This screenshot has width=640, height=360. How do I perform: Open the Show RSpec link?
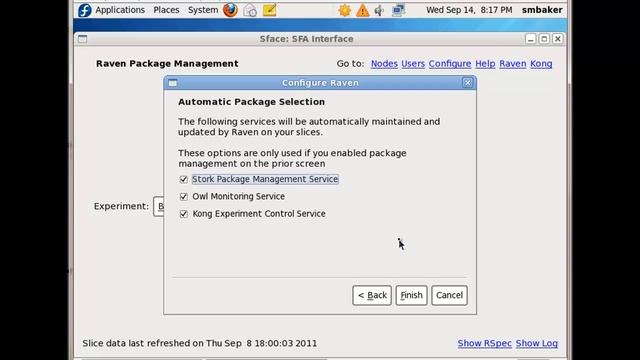tap(484, 343)
